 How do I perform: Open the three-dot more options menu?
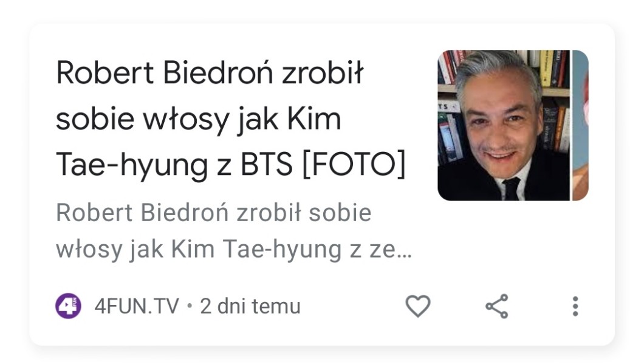(575, 306)
